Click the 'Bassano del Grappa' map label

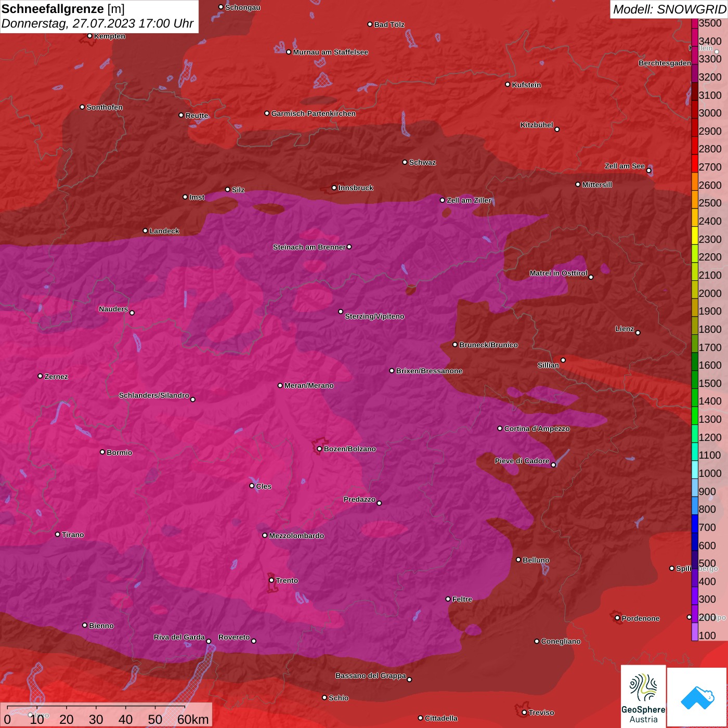pyautogui.click(x=371, y=675)
